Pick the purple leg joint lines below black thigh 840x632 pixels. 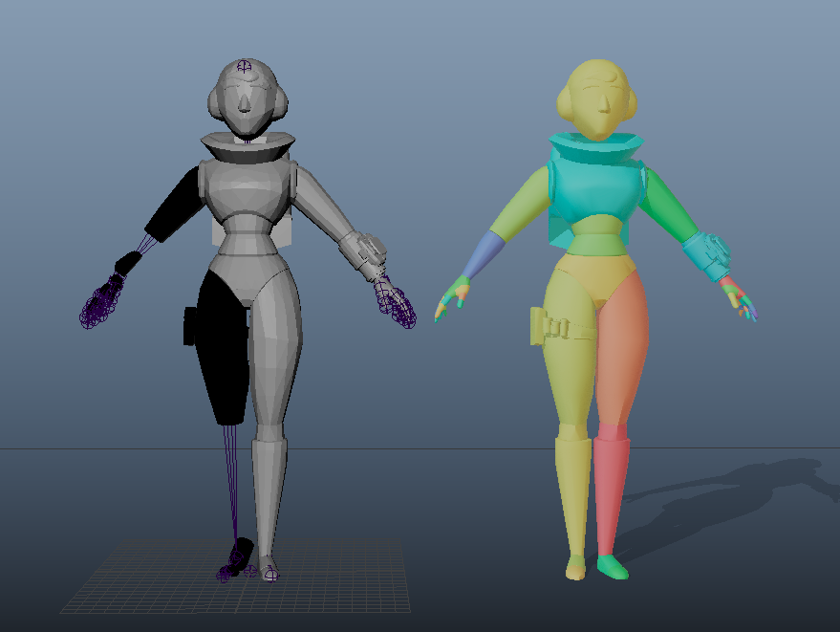point(231,483)
